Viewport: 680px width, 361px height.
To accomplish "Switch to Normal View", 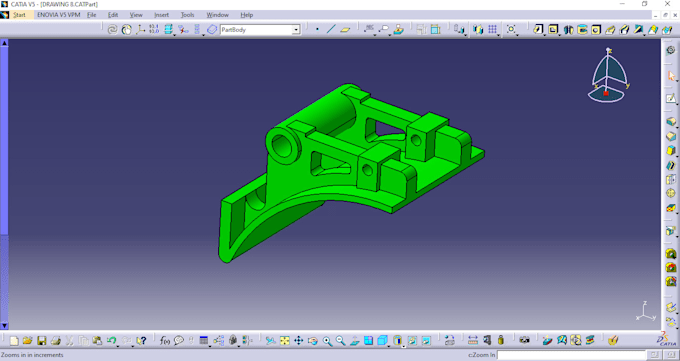I will click(x=354, y=341).
